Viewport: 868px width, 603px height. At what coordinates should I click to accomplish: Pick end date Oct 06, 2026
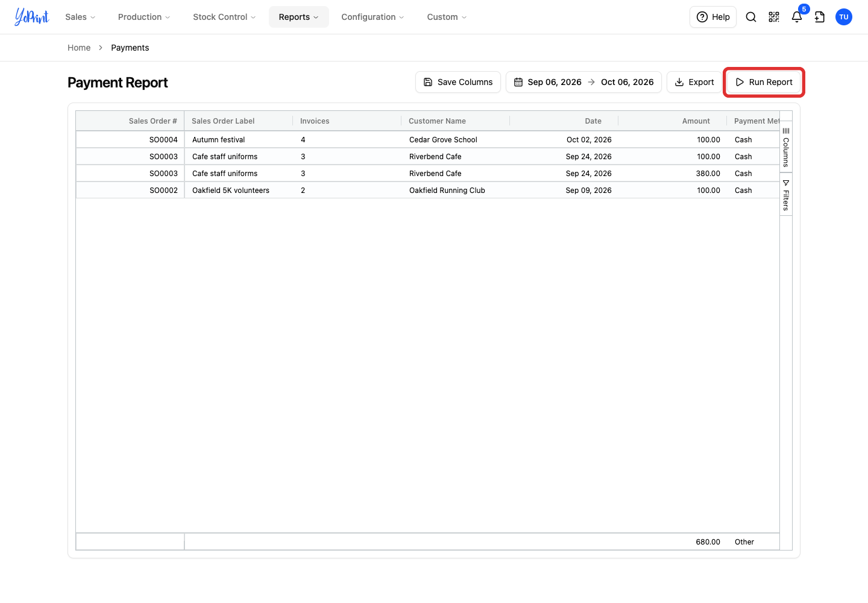tap(627, 82)
